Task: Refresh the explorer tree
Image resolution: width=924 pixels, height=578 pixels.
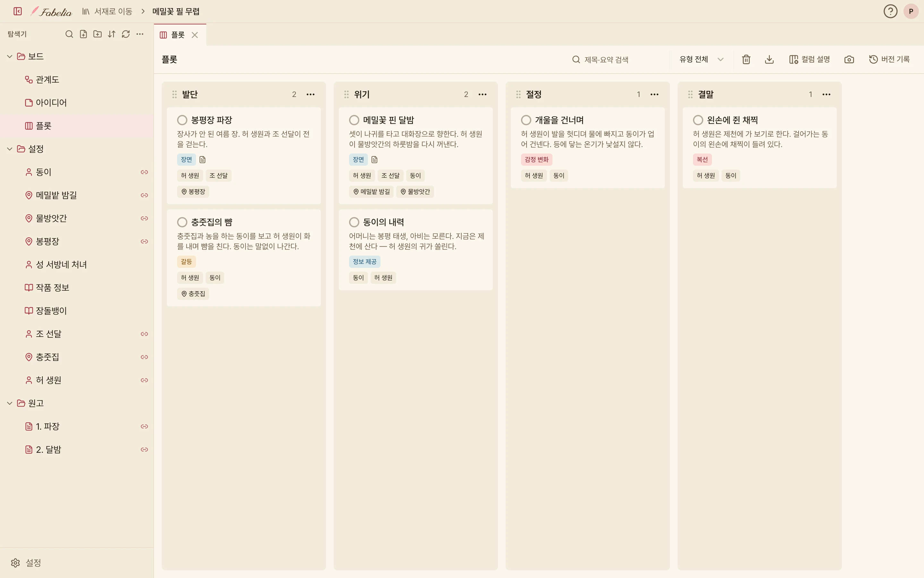Action: tap(126, 34)
